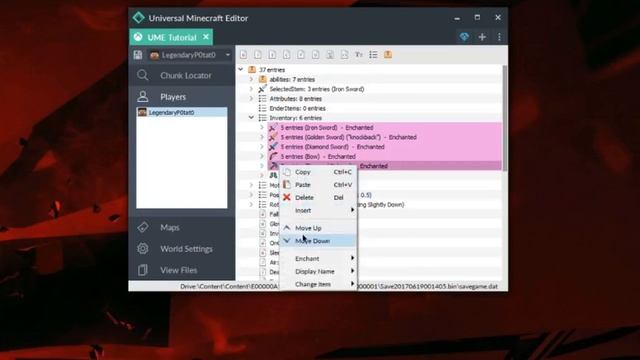
Task: Click the orange icon of 37 entries root
Action: tap(252, 70)
